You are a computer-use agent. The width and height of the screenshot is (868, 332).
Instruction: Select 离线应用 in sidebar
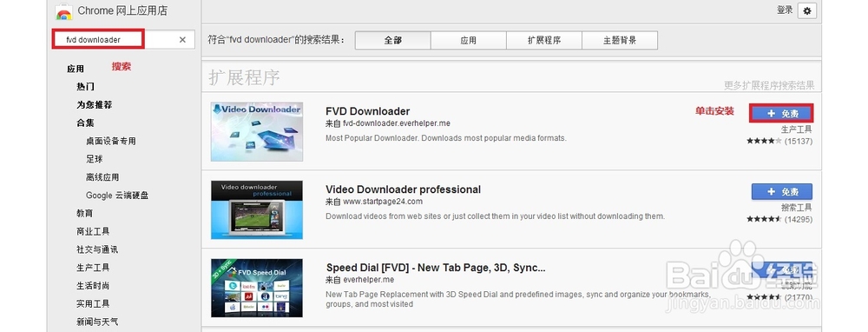click(102, 177)
